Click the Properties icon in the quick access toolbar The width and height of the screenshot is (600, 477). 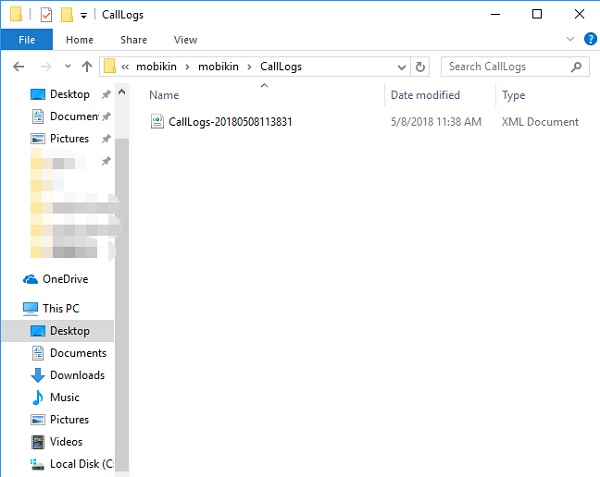46,14
